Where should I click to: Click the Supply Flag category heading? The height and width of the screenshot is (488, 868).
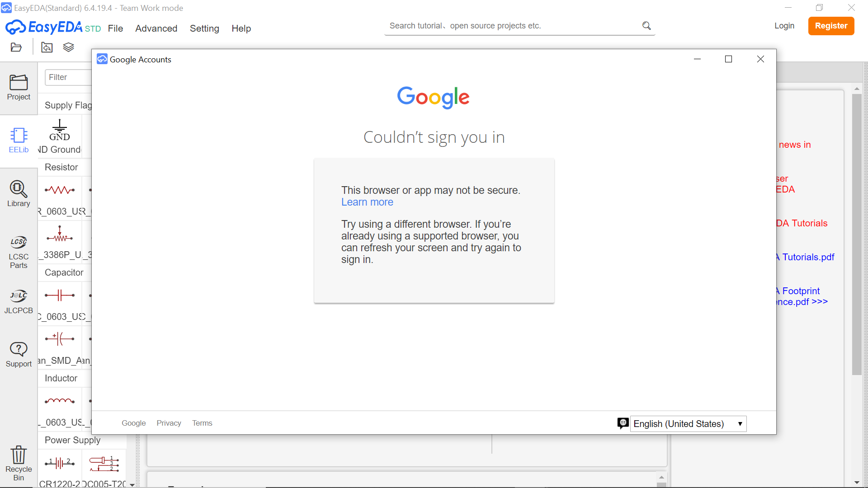click(68, 105)
